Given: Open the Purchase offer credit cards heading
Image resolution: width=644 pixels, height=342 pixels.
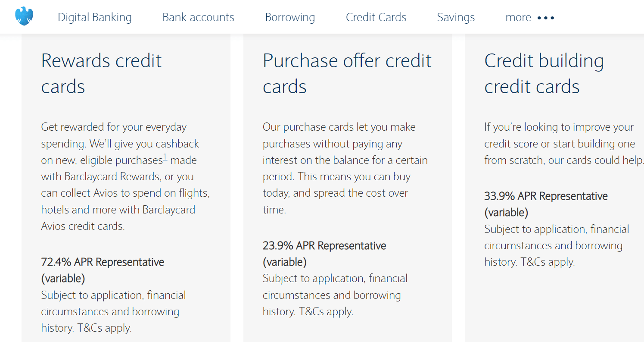Looking at the screenshot, I should click(x=347, y=73).
